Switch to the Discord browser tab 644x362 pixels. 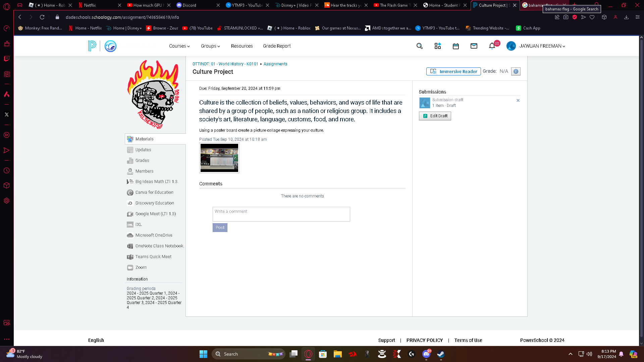189,5
